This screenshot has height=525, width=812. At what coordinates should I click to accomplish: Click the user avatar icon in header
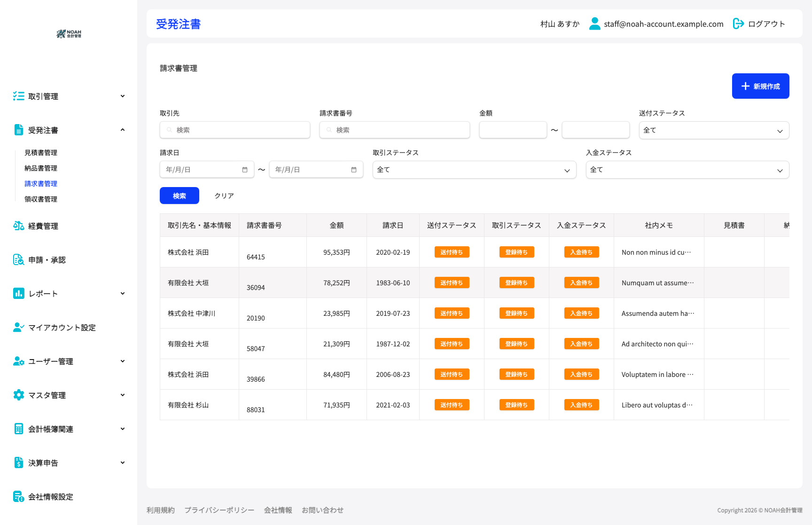click(x=595, y=24)
